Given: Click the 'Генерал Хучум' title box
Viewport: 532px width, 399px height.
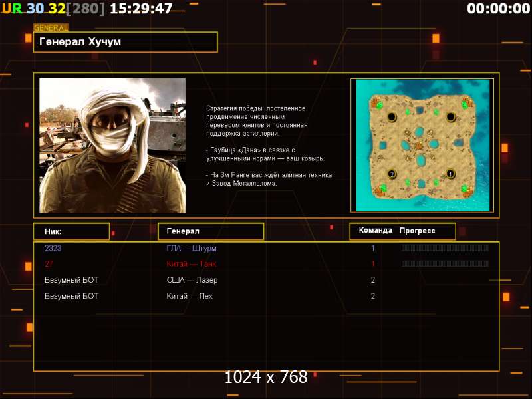Looking at the screenshot, I should click(x=126, y=42).
